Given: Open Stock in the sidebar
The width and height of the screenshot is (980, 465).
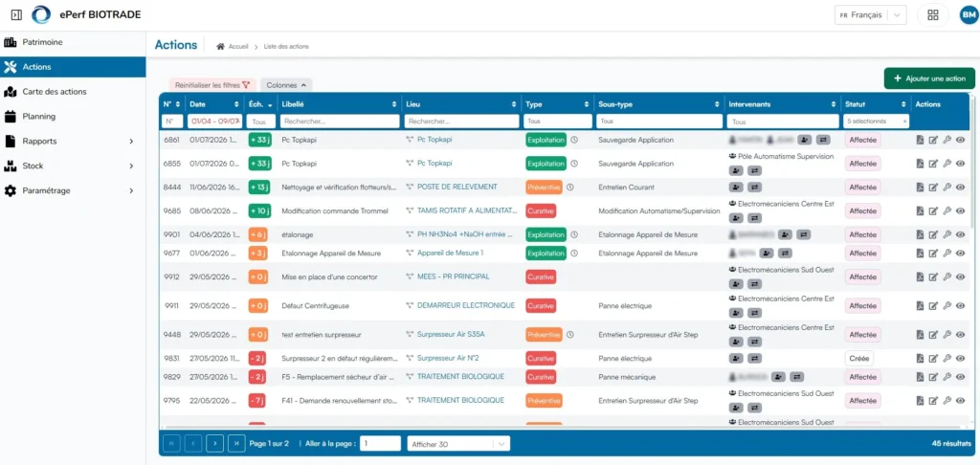Looking at the screenshot, I should pyautogui.click(x=73, y=166).
